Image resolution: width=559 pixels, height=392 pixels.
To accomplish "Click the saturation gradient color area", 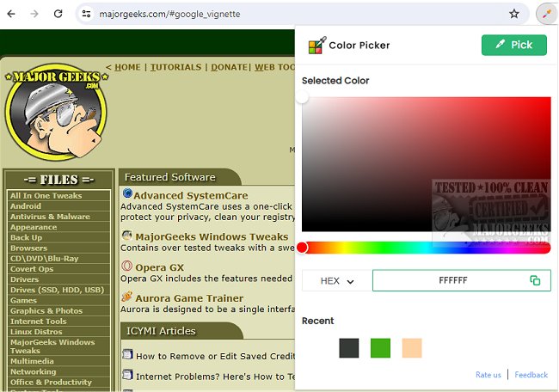I will coord(427,164).
